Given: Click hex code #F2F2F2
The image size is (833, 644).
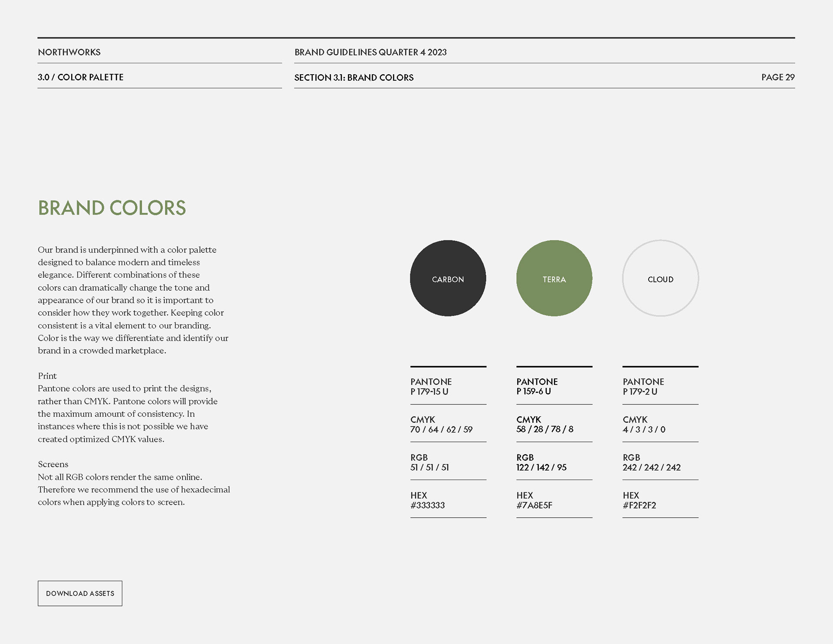Looking at the screenshot, I should pyautogui.click(x=640, y=505).
